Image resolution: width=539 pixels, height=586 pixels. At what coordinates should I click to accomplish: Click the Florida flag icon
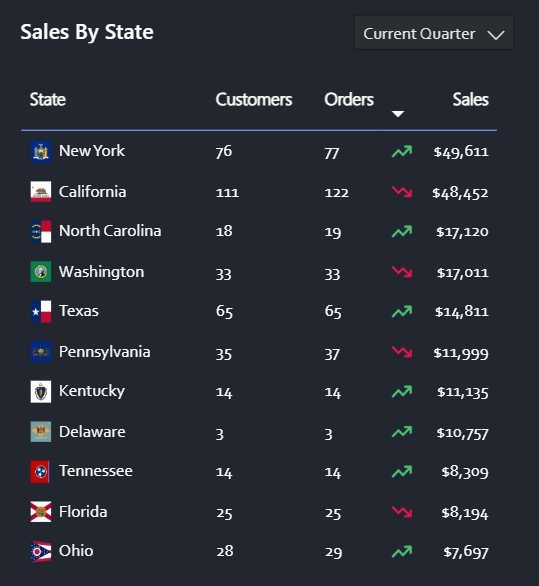[41, 512]
